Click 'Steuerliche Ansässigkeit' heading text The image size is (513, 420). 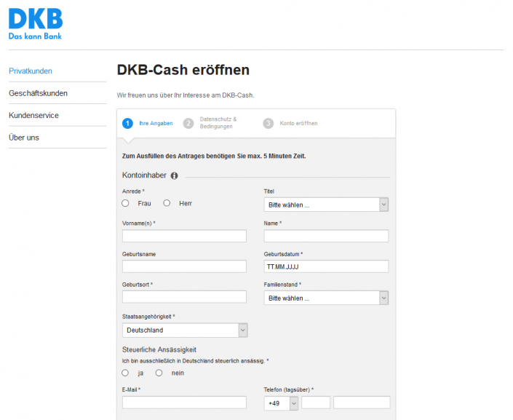pos(159,349)
